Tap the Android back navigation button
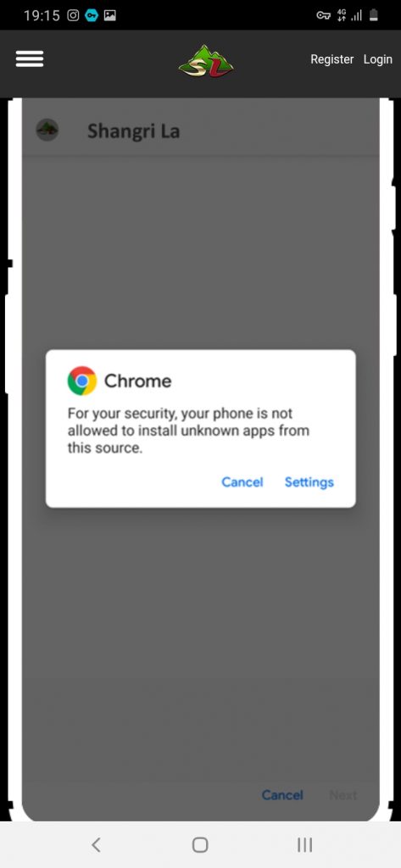The image size is (401, 868). [x=96, y=845]
